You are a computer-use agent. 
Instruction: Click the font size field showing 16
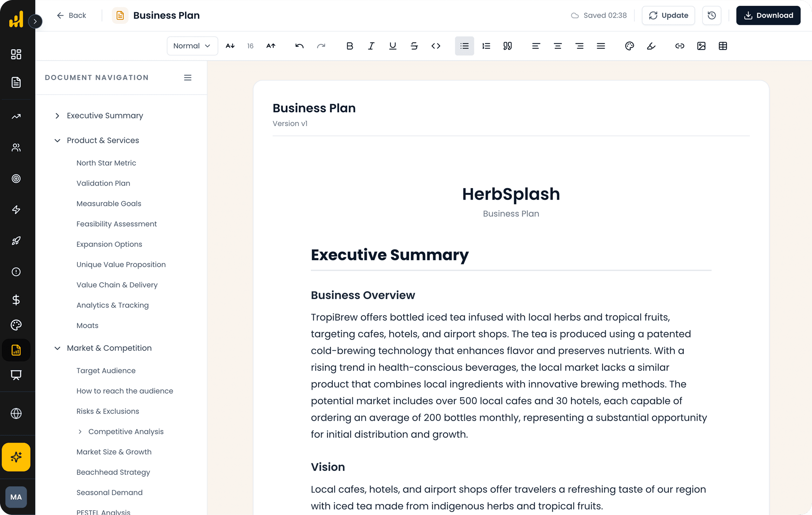[250, 46]
